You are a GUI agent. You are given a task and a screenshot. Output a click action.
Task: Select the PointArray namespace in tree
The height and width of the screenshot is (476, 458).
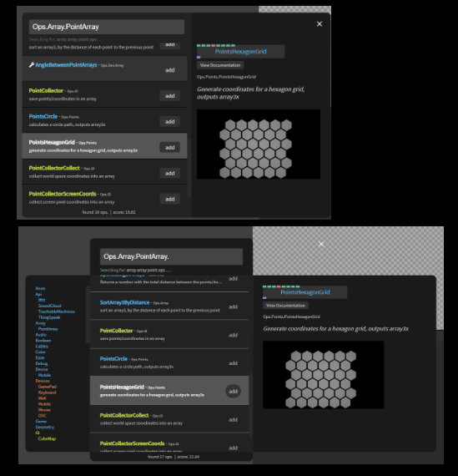click(x=48, y=329)
